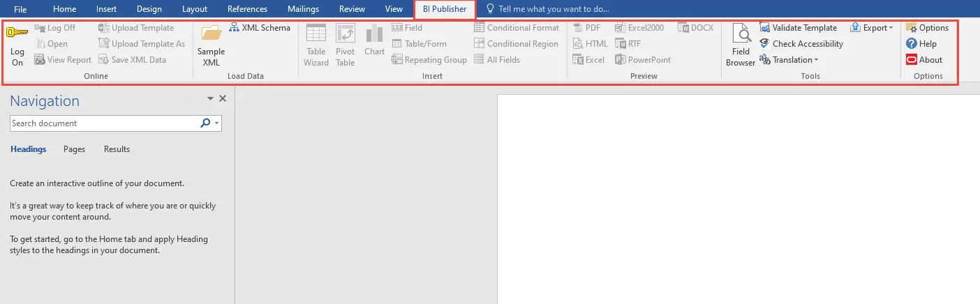Run Validate Template
Screen dimensions: 980x304
[799, 28]
